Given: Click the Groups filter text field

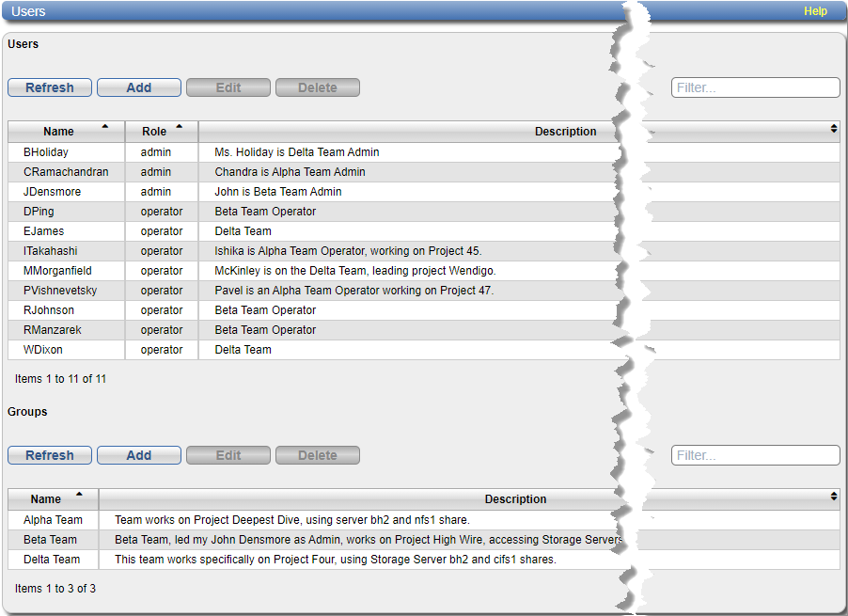Looking at the screenshot, I should click(x=755, y=455).
